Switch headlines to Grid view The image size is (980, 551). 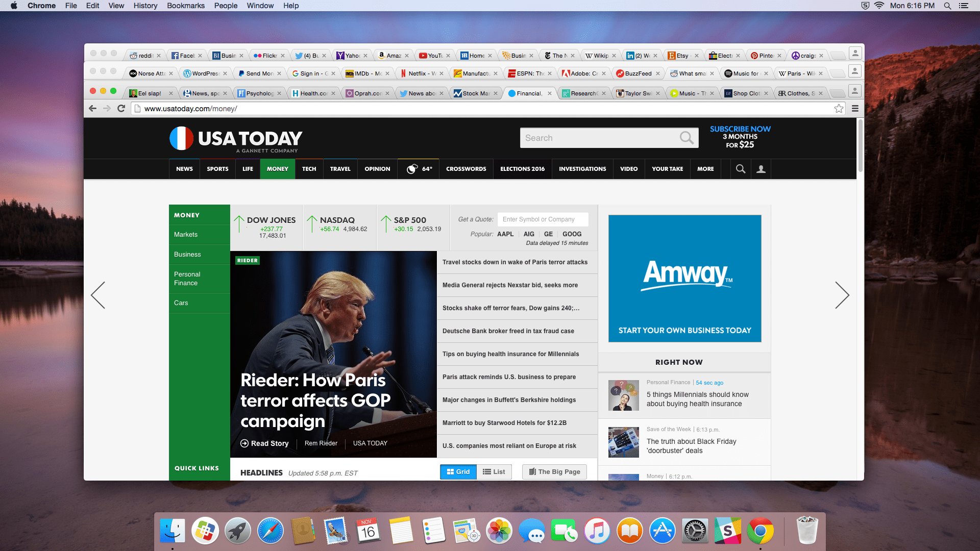coord(458,472)
